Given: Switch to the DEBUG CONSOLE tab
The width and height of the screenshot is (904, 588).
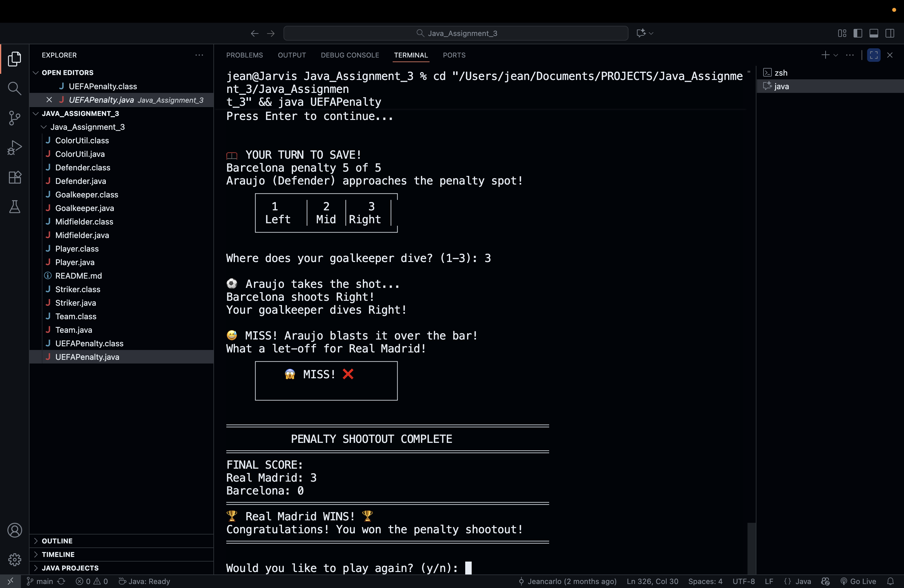Looking at the screenshot, I should coord(349,55).
